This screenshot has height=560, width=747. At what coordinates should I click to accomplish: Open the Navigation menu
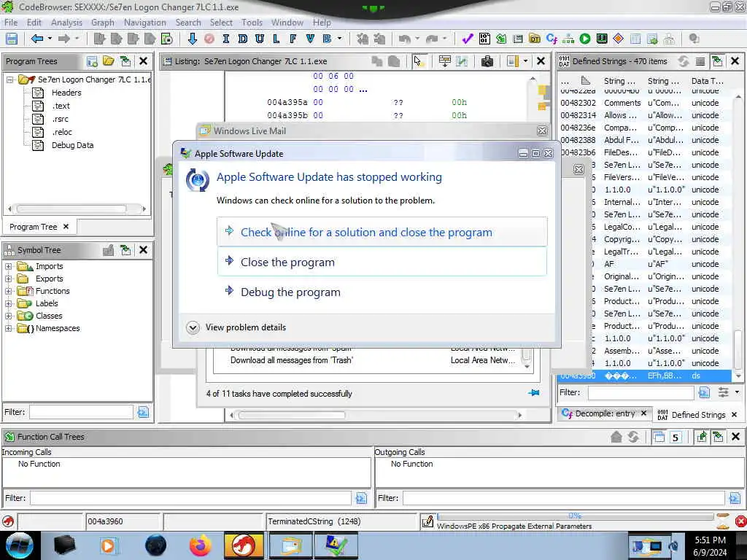(145, 23)
